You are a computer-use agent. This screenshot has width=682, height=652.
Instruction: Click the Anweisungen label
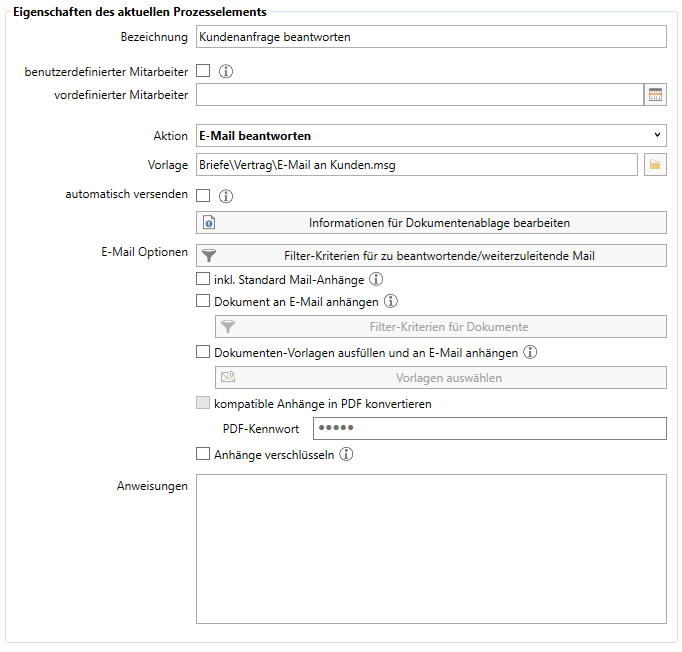click(x=152, y=486)
